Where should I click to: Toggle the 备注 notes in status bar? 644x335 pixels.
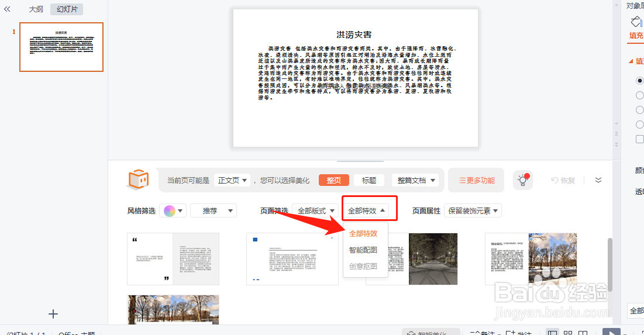tap(485, 332)
